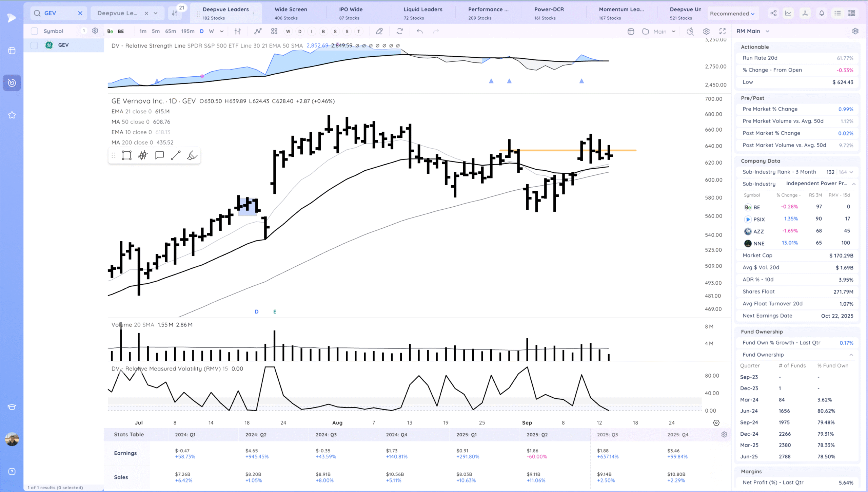Open the favorites star in the sidebar
Viewport: 868px width, 492px height.
pyautogui.click(x=12, y=115)
